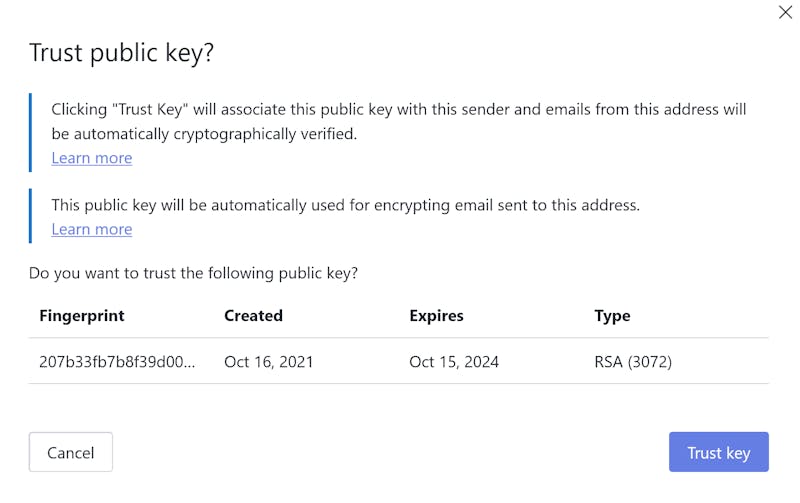The image size is (800, 503).
Task: Click the Fingerprint column header
Action: (82, 316)
